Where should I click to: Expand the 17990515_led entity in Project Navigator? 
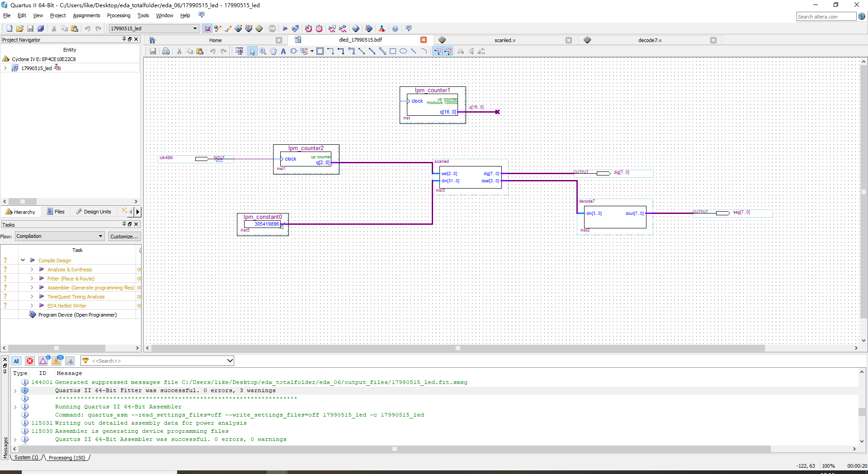click(x=5, y=68)
